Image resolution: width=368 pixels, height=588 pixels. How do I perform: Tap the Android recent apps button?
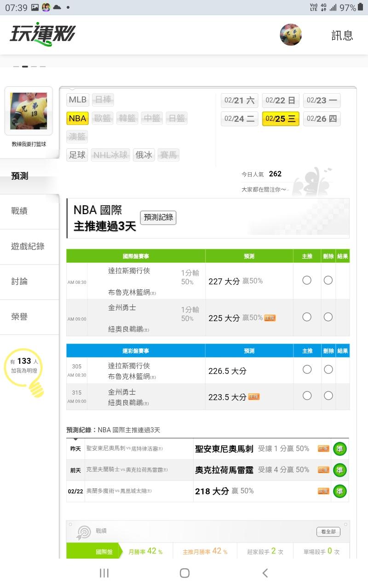[x=104, y=573]
